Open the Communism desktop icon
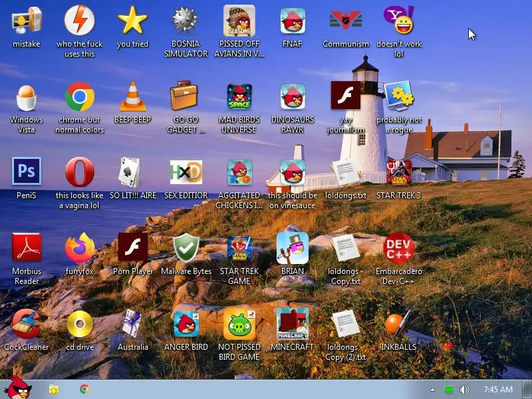This screenshot has width=532, height=399. pyautogui.click(x=346, y=21)
